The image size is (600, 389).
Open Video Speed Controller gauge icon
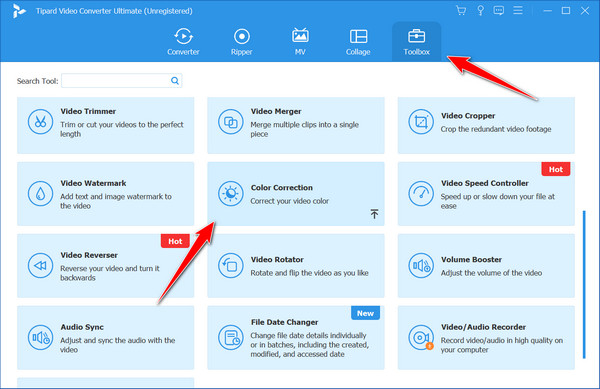[421, 194]
